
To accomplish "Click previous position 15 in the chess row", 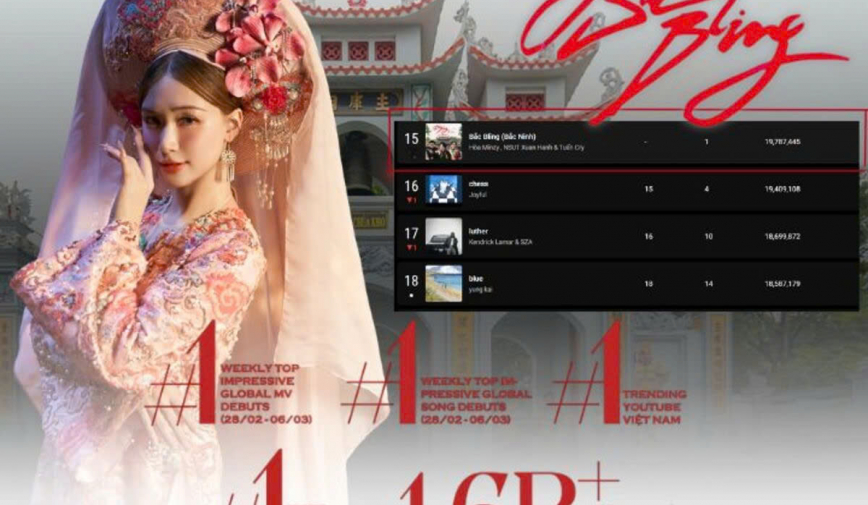I will (648, 189).
